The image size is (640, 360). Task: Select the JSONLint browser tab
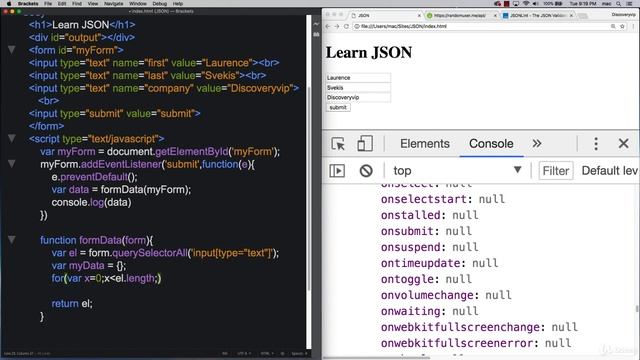point(537,15)
